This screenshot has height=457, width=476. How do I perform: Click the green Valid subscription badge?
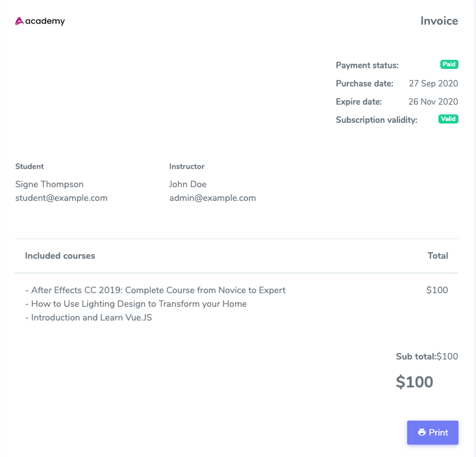(x=448, y=119)
